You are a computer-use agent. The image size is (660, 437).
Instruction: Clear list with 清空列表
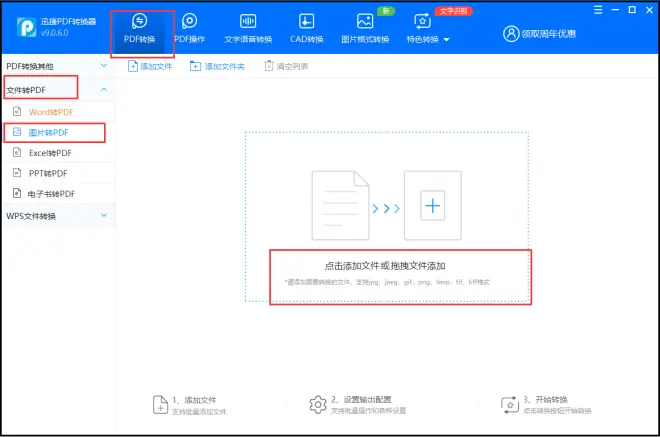point(285,66)
